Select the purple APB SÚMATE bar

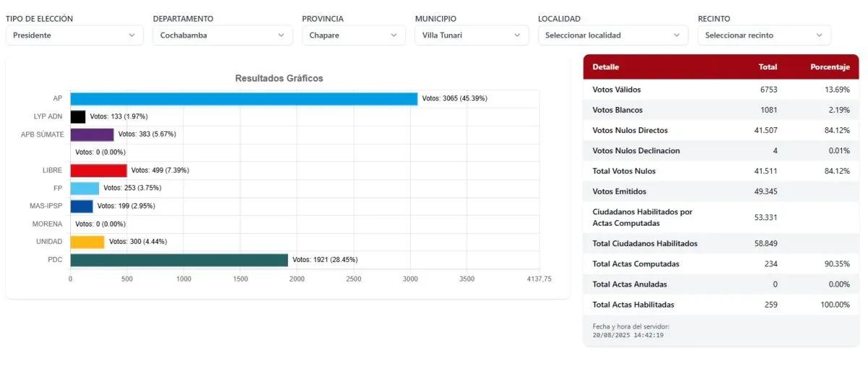click(x=92, y=135)
